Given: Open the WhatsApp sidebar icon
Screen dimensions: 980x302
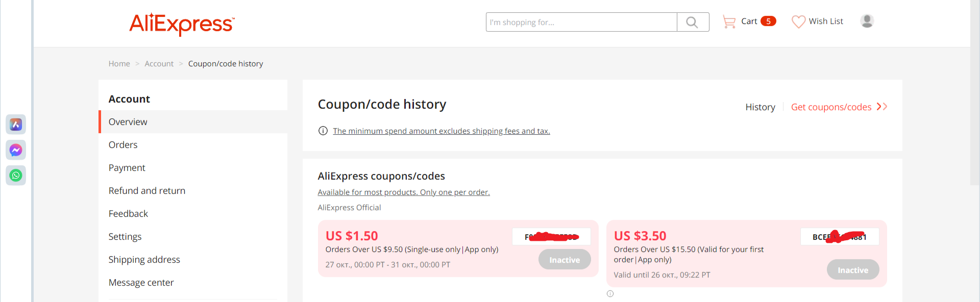Looking at the screenshot, I should [x=16, y=175].
